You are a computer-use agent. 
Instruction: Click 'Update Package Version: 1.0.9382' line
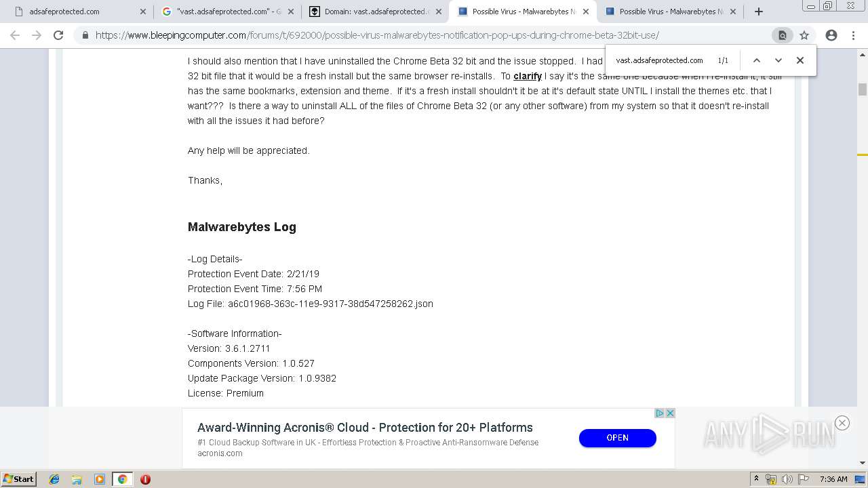pyautogui.click(x=262, y=378)
